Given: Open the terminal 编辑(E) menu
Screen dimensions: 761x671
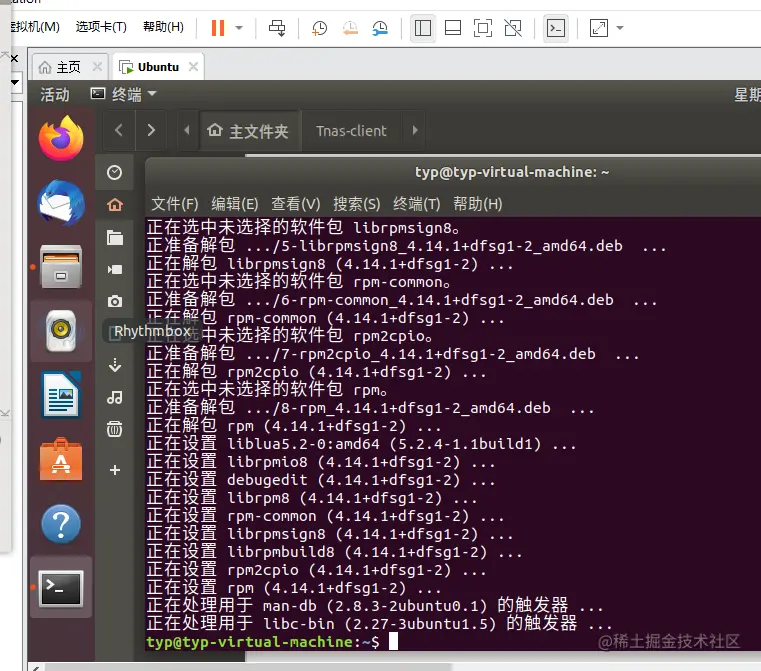Looking at the screenshot, I should [x=234, y=204].
